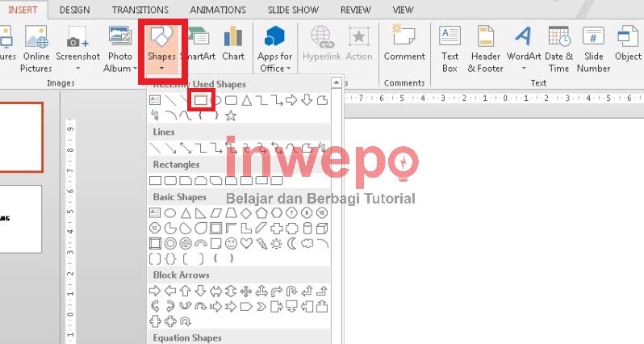The height and width of the screenshot is (344, 644).
Task: Insert a new Comment
Action: 404,43
